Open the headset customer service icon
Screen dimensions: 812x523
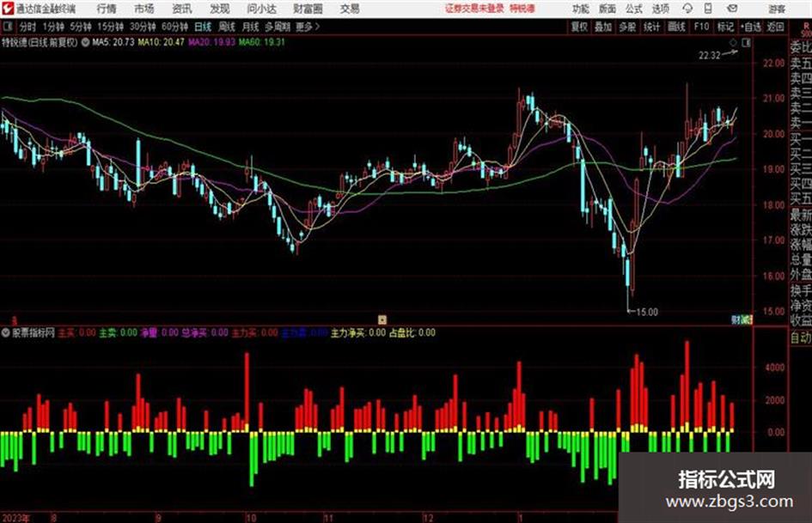[x=687, y=9]
